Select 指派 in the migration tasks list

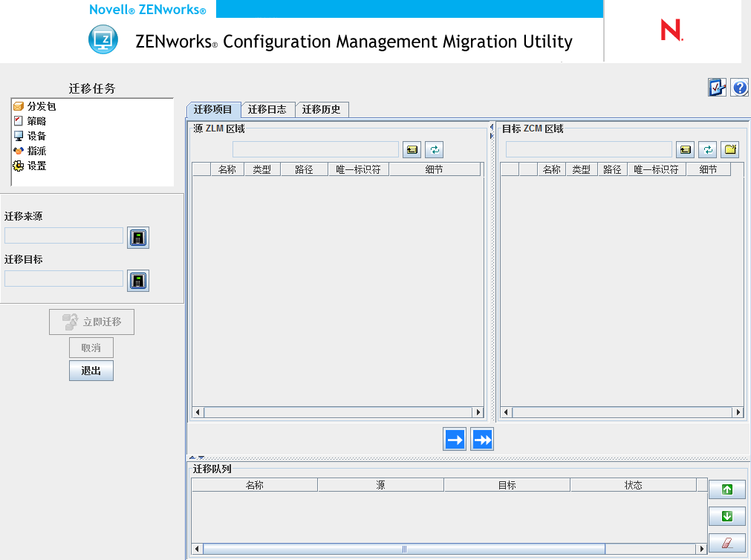[30, 151]
